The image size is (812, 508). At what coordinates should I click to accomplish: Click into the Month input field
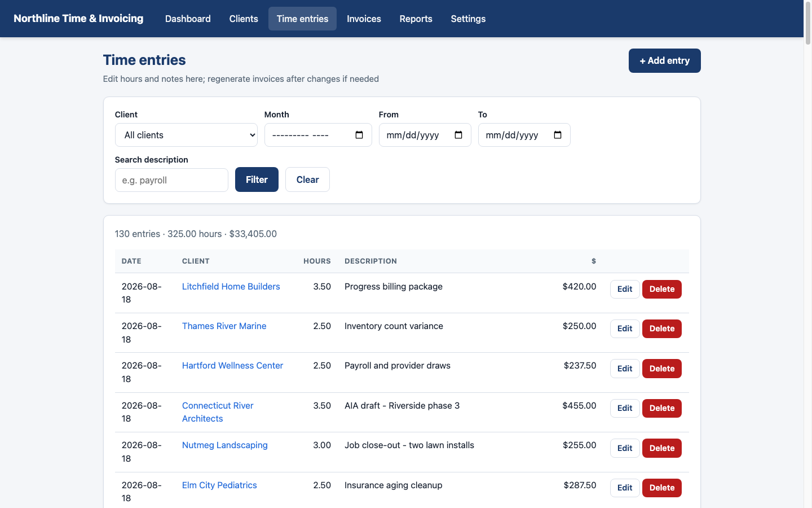[x=318, y=135]
